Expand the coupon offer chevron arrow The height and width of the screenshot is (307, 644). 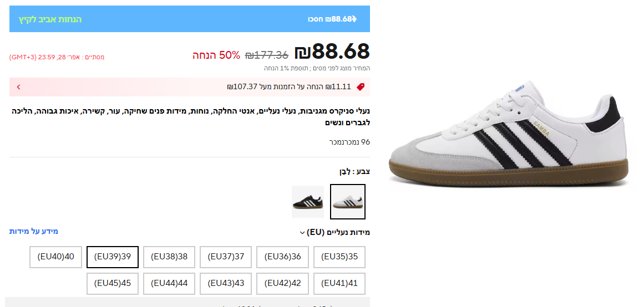[18, 87]
